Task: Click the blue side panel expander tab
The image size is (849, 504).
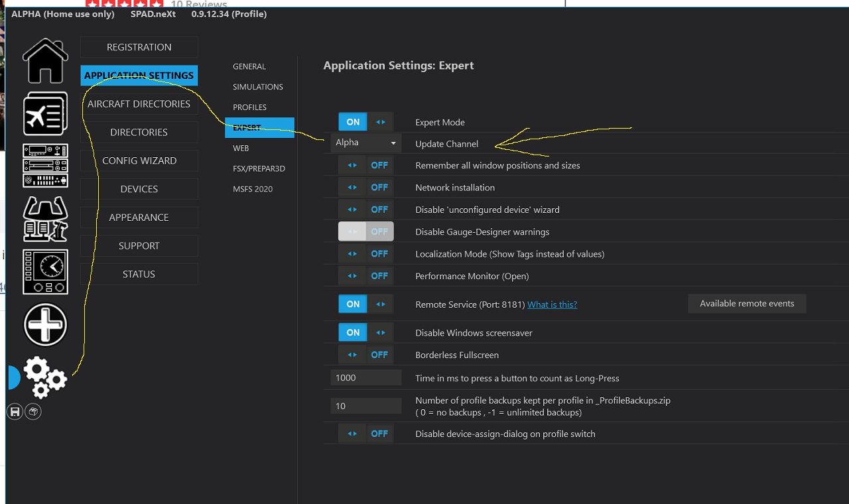Action: coord(13,377)
